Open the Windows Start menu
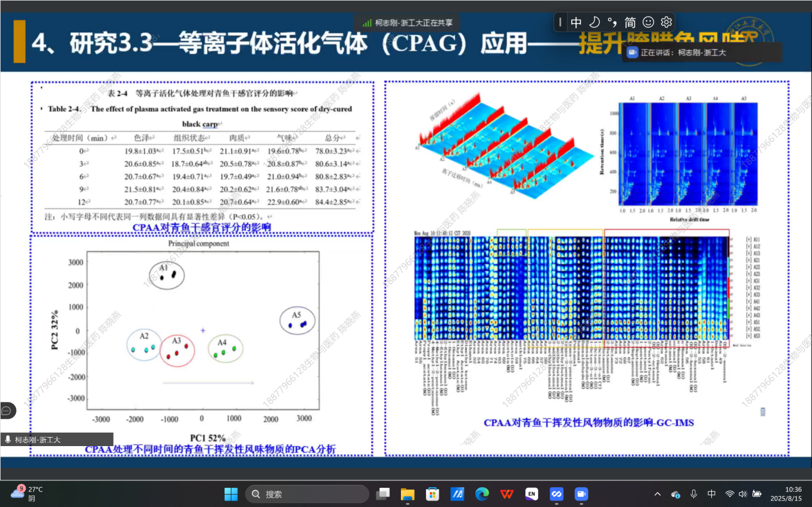 coord(231,494)
